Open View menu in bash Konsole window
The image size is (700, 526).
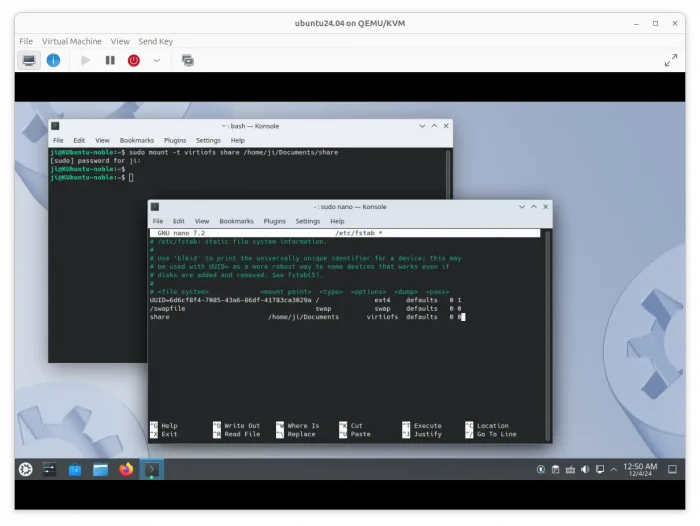[102, 140]
